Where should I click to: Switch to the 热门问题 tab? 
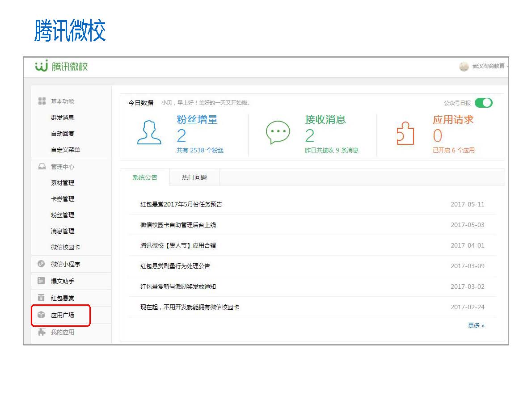point(194,177)
